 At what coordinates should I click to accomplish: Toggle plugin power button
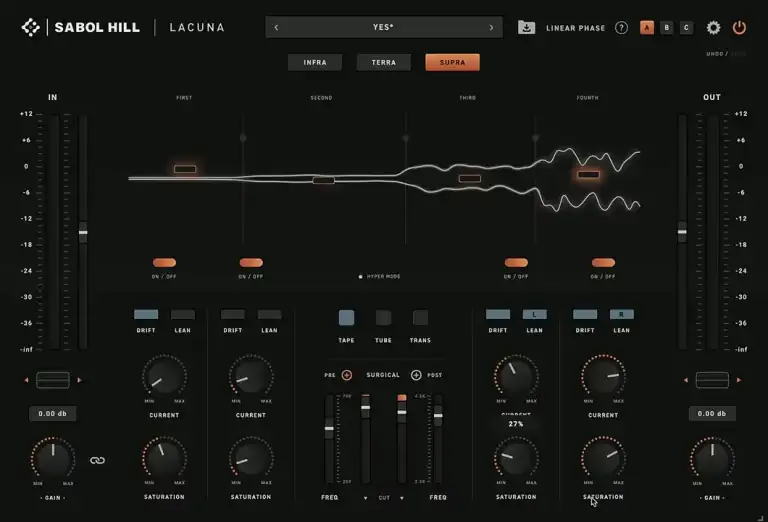point(739,27)
